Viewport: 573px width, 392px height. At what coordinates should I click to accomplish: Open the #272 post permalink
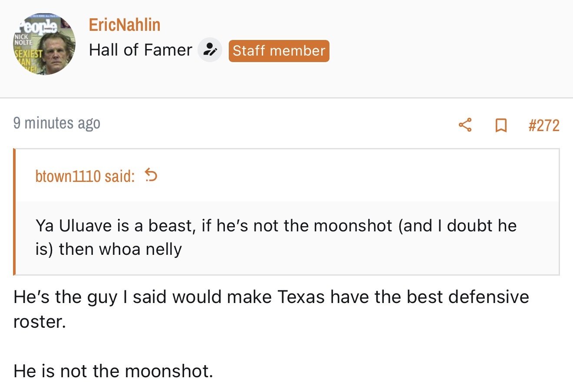pyautogui.click(x=543, y=125)
